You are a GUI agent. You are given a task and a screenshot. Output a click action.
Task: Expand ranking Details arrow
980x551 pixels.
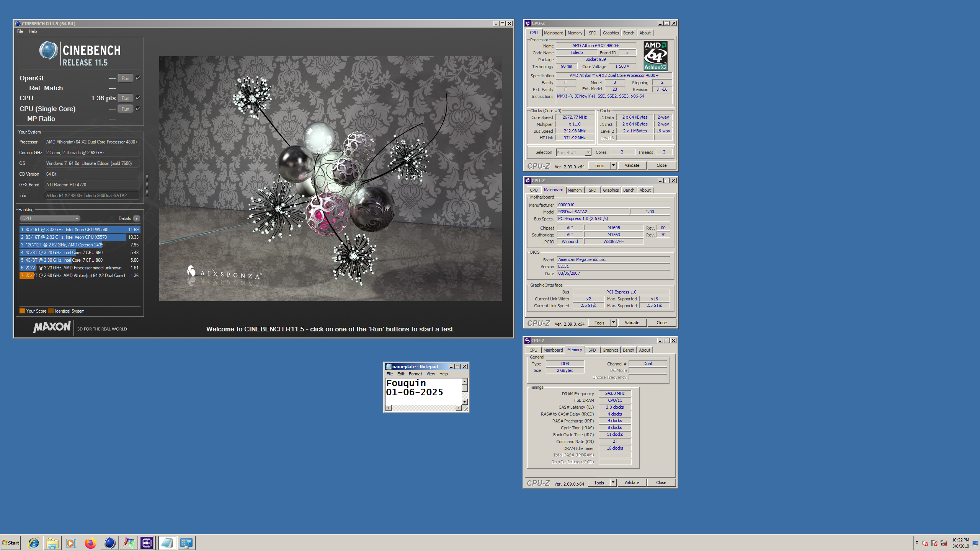[x=136, y=218]
